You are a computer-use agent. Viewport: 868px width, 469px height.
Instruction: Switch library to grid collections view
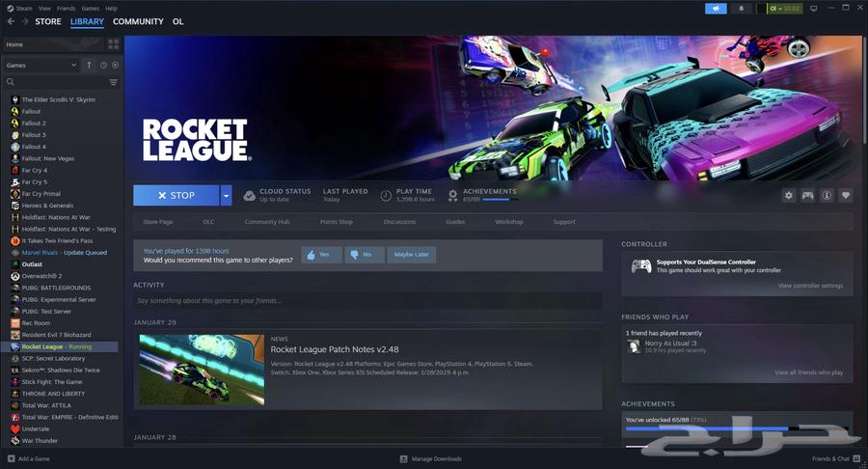click(114, 44)
